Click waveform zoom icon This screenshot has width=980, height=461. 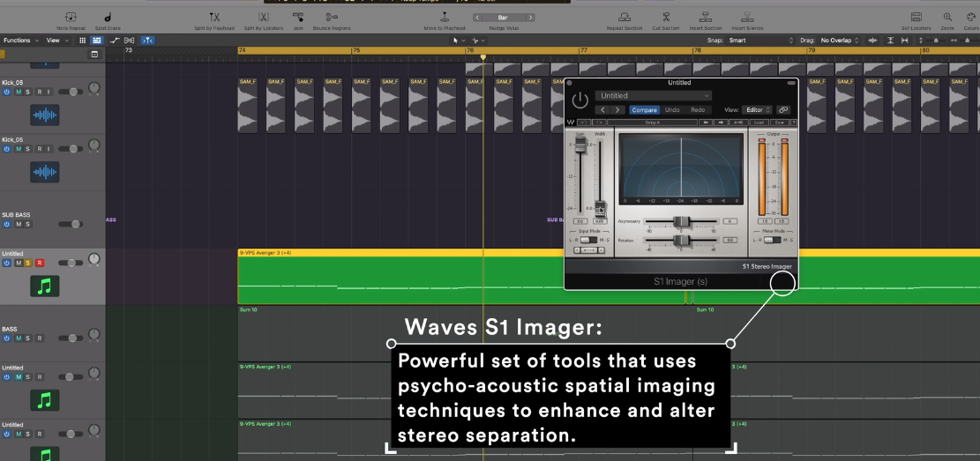coord(872,40)
